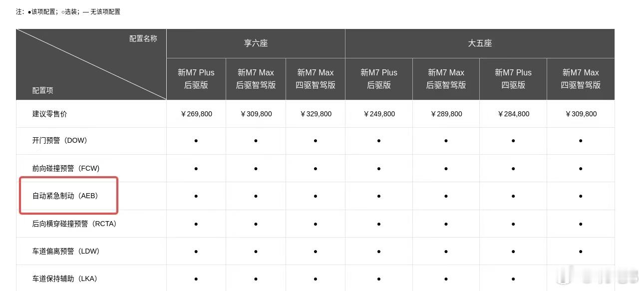Click 新M7 Max 四驱智驾版 under 大五座
This screenshot has height=291, width=644.
click(581, 79)
